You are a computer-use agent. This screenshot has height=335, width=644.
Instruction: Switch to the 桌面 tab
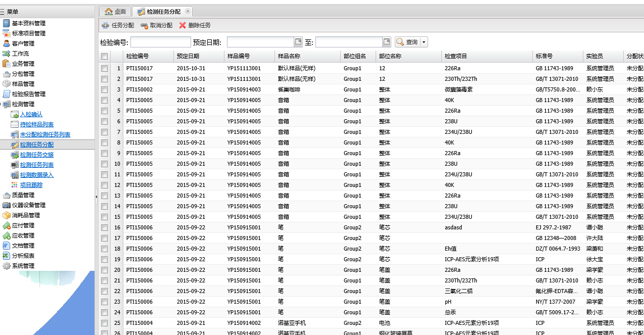click(114, 11)
